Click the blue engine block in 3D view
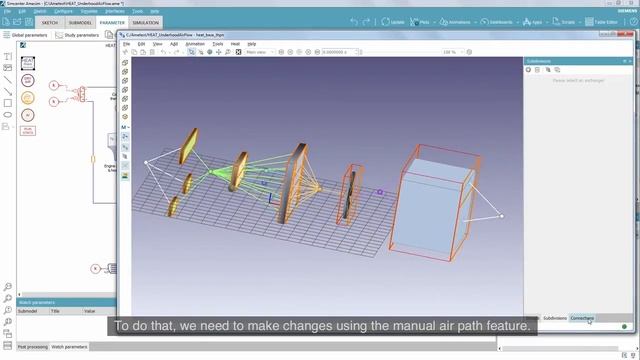Viewport: 640px width, 360px height. coord(433,206)
